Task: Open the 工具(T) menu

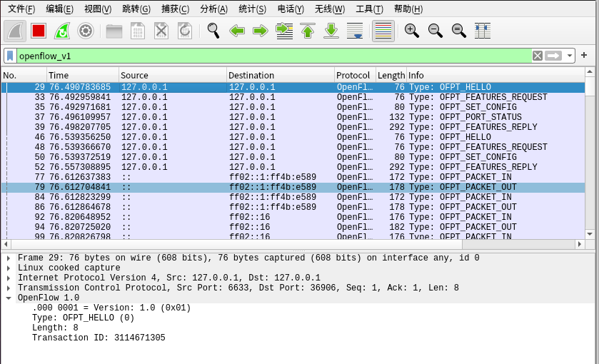Action: 369,9
